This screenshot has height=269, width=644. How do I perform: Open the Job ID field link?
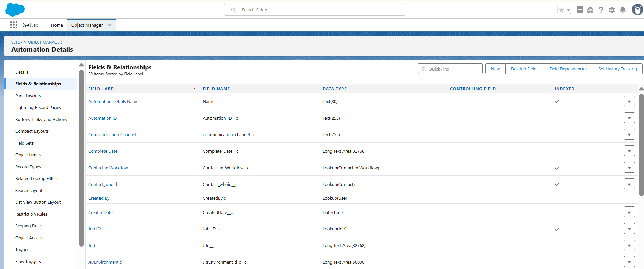point(94,229)
